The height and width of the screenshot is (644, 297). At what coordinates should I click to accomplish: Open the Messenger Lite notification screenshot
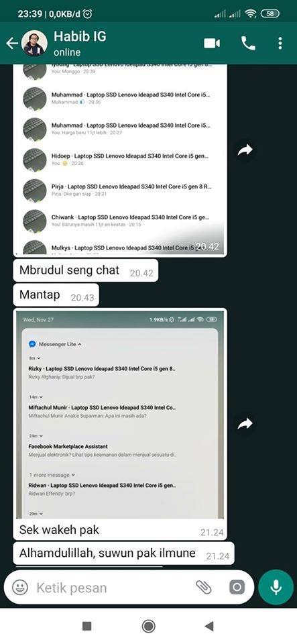(120, 415)
